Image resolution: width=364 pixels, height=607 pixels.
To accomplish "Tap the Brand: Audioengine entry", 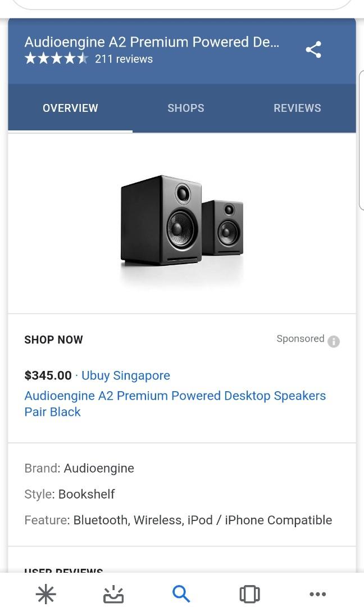I will pos(79,468).
